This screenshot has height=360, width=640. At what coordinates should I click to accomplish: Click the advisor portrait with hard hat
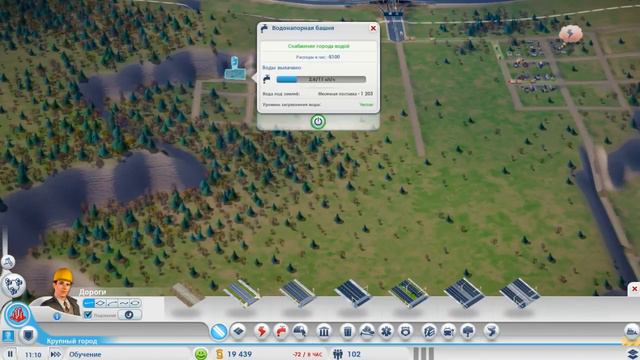[62, 292]
